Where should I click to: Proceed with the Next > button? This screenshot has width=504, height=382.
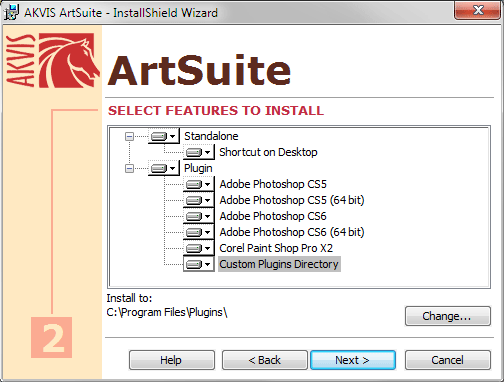click(x=353, y=360)
